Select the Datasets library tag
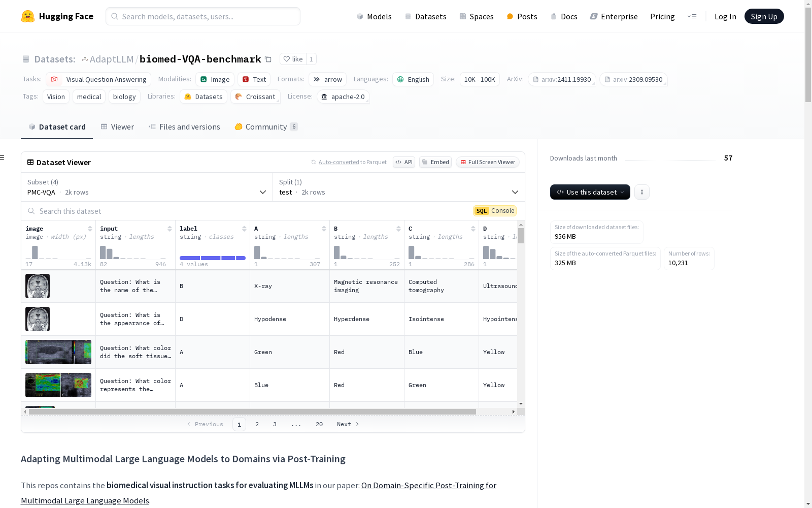 204,97
